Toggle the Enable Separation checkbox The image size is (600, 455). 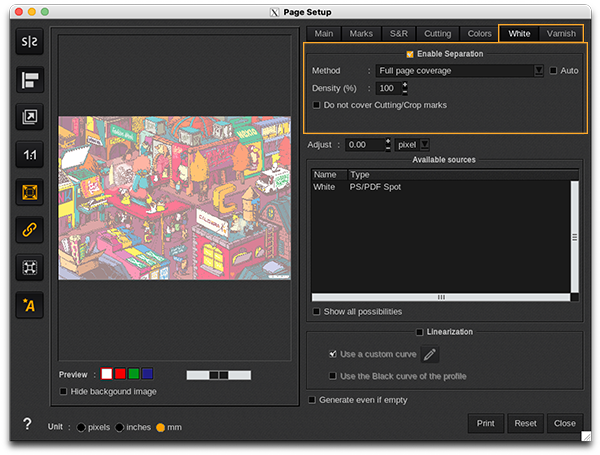coord(410,54)
